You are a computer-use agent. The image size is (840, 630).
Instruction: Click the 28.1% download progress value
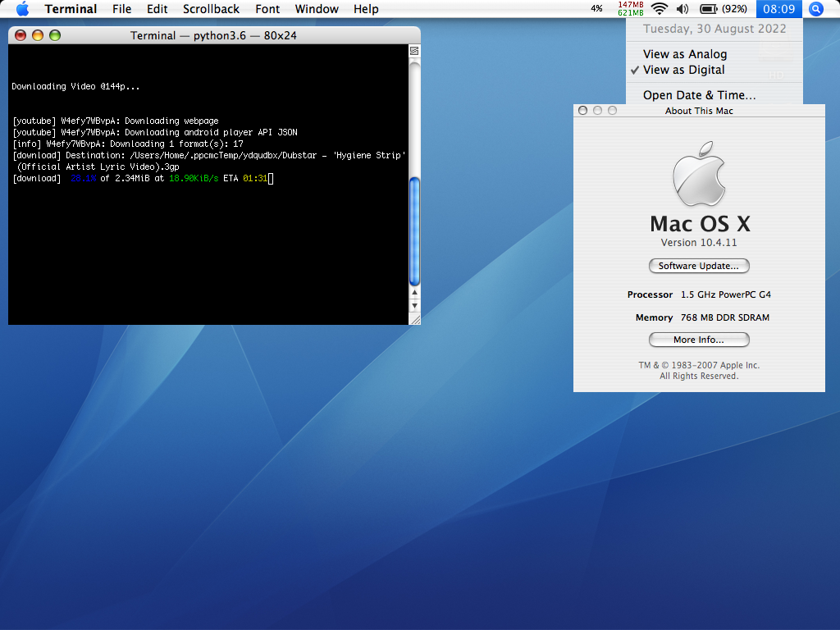(x=84, y=178)
